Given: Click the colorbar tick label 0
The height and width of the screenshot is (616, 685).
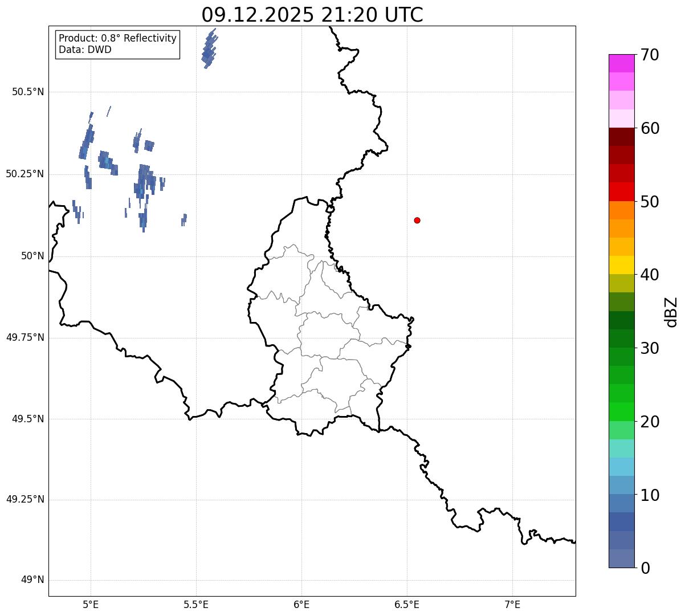Looking at the screenshot, I should click(646, 568).
